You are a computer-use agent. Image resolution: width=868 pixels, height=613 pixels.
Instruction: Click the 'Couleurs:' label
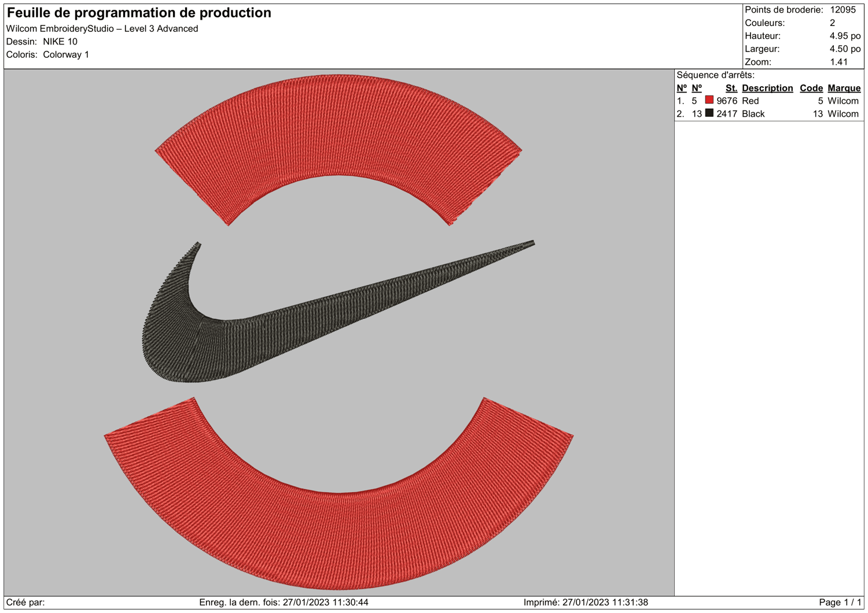tap(764, 23)
